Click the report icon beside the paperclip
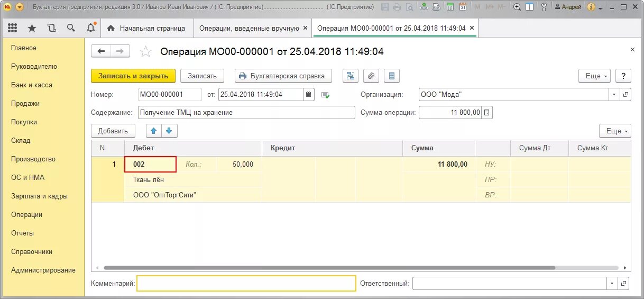The image size is (644, 299). tap(392, 76)
